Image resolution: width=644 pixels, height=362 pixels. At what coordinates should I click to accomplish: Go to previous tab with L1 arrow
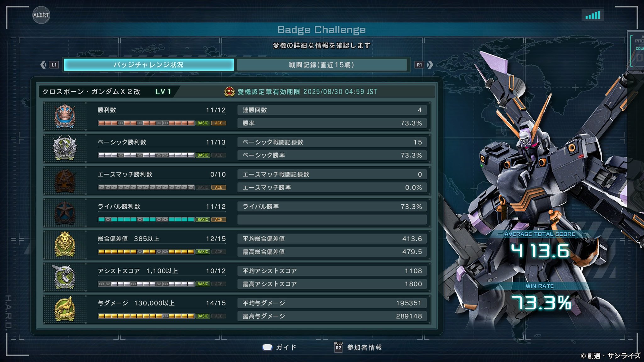coord(49,65)
